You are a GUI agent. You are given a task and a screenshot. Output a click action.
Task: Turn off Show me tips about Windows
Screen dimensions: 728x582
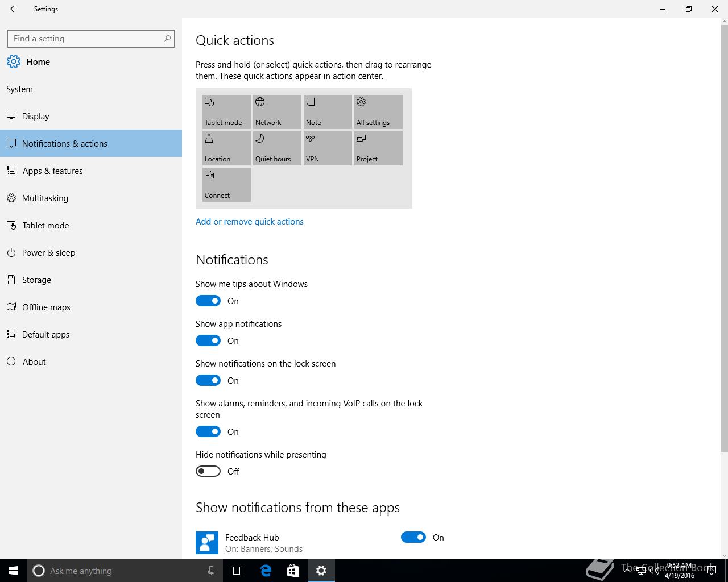(x=208, y=301)
